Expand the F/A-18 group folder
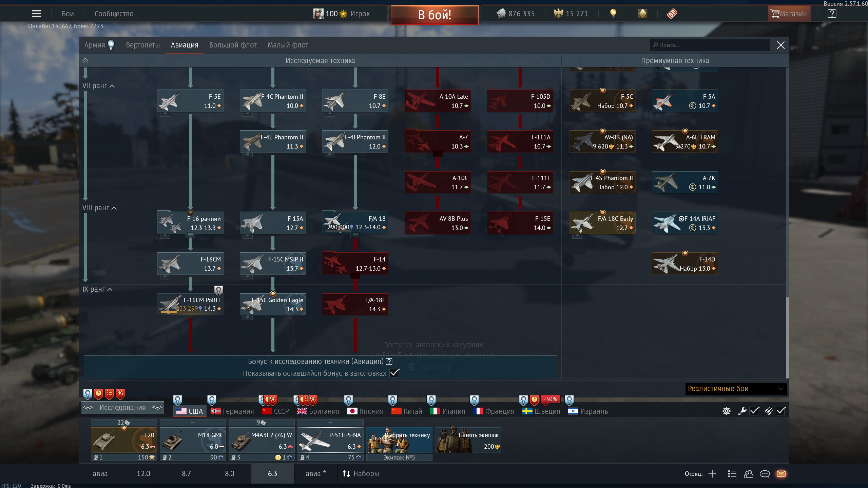Viewport: 868px width, 488px height. (x=355, y=235)
